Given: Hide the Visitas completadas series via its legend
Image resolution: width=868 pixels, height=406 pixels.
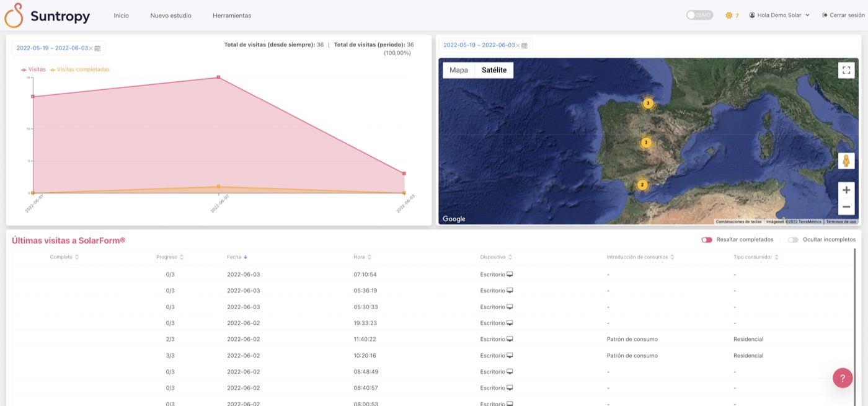Looking at the screenshot, I should [x=80, y=69].
